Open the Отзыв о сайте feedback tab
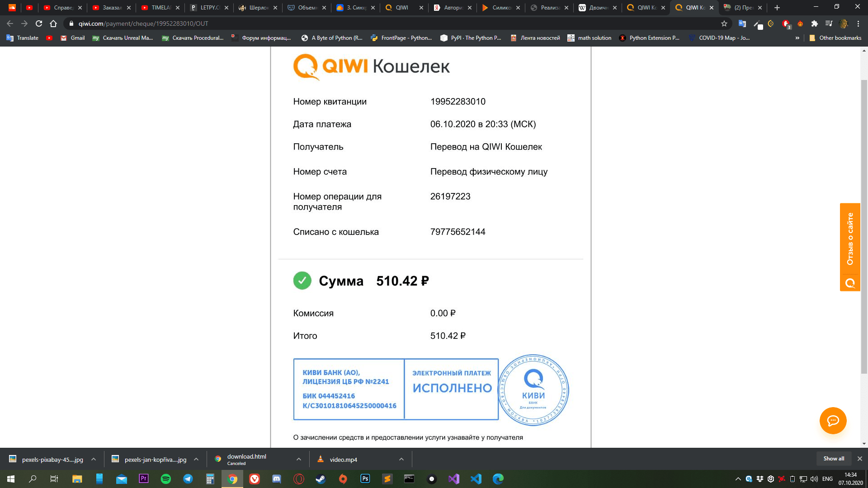The image size is (868, 488). point(850,247)
